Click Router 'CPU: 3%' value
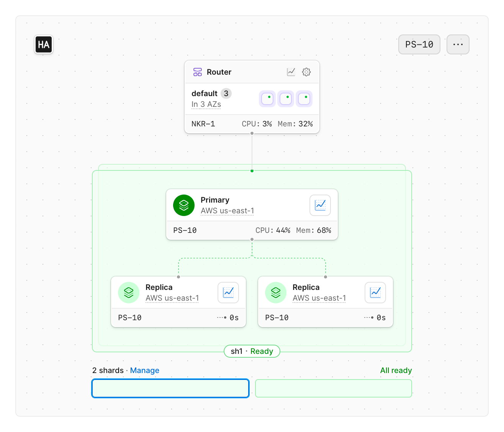 point(257,124)
